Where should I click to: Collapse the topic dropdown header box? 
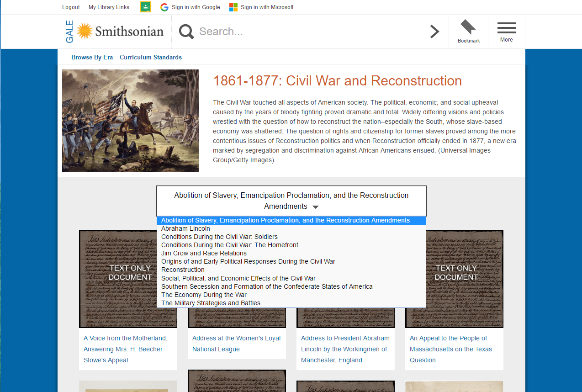coord(291,201)
